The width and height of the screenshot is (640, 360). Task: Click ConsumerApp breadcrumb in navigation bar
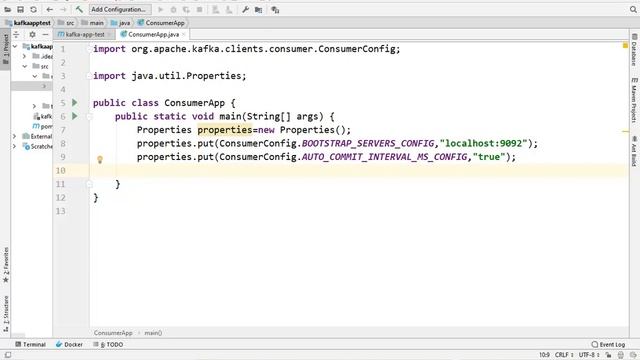[161, 23]
